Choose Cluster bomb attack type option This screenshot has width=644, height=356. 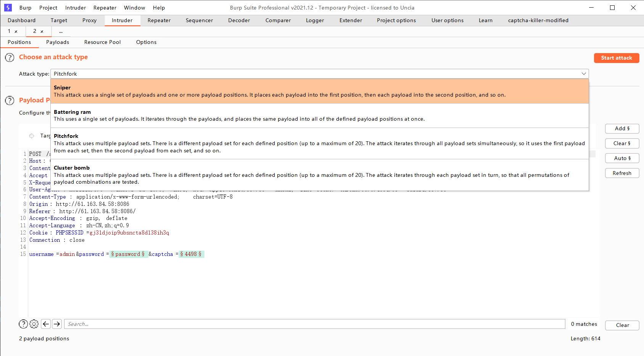coord(320,175)
